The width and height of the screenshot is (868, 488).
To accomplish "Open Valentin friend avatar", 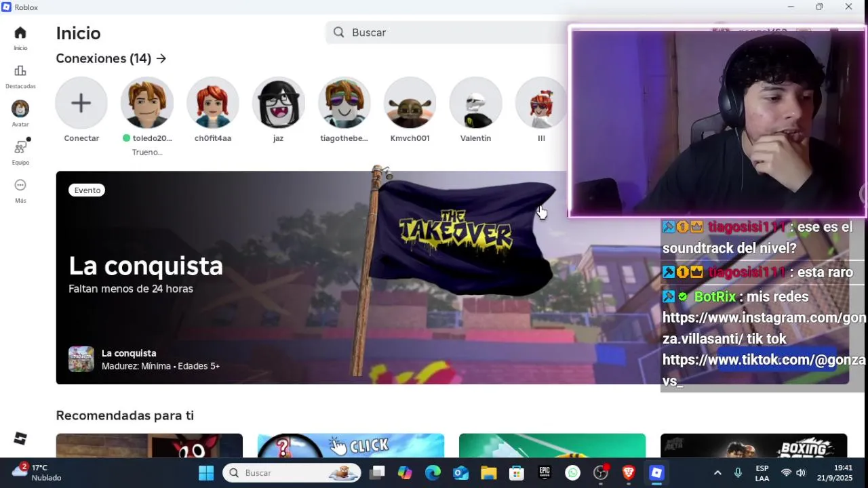I will 475,103.
